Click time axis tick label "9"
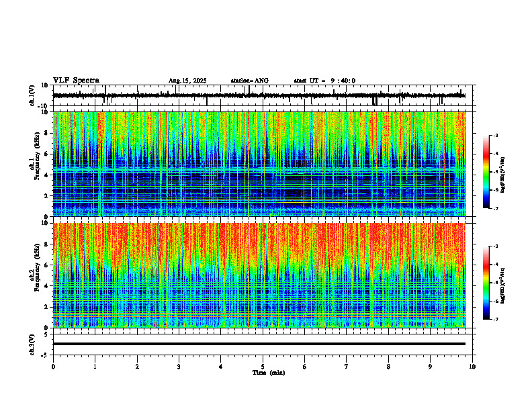This screenshot has width=532, height=411. click(x=430, y=367)
